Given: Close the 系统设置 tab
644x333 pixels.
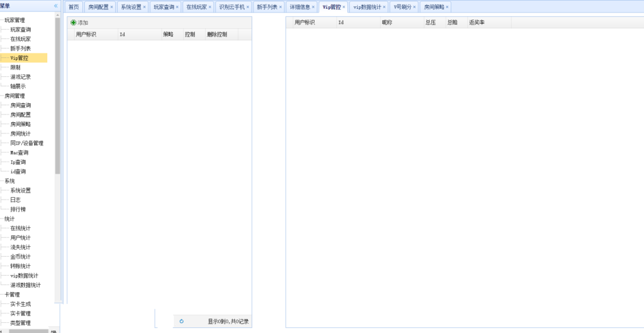Looking at the screenshot, I should pos(144,7).
